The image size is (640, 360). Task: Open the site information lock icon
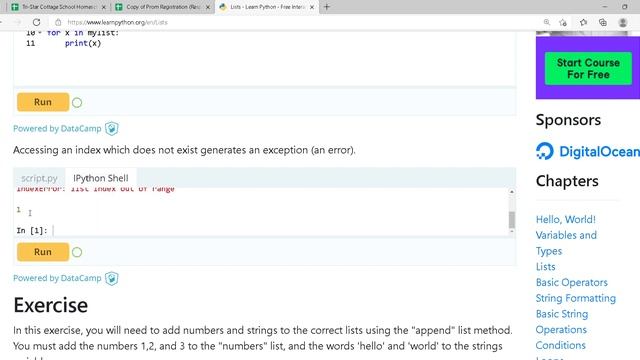[x=58, y=22]
